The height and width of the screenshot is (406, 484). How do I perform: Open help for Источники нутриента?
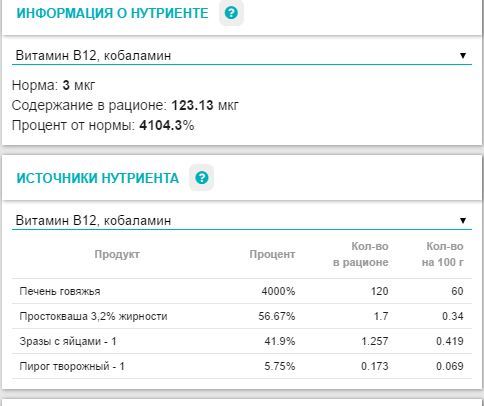pos(202,178)
